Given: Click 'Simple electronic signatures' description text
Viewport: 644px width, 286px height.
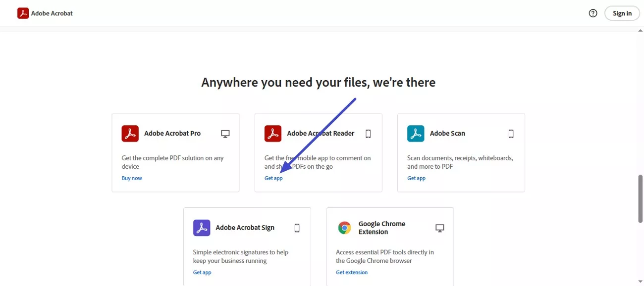Looking at the screenshot, I should pyautogui.click(x=241, y=257).
